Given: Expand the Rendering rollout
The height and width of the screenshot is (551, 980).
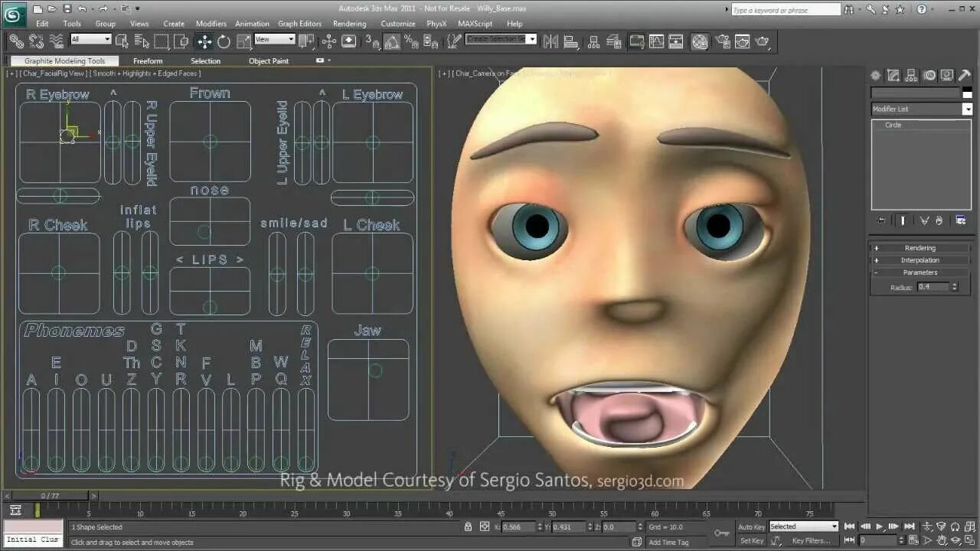Looking at the screenshot, I should [920, 248].
